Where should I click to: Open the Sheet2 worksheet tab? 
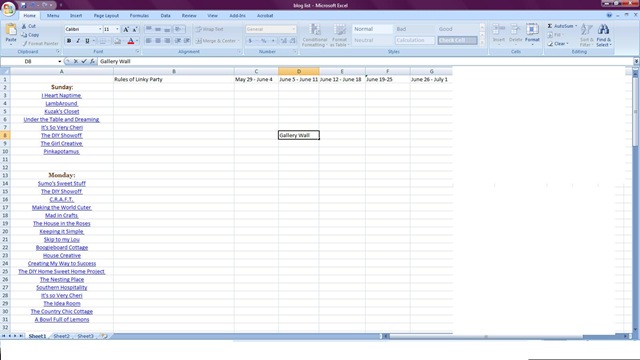62,336
